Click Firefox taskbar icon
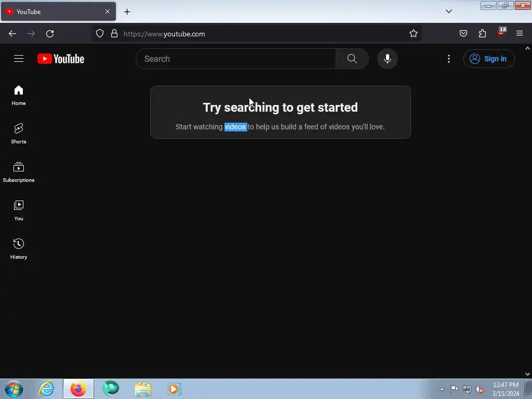 pos(78,389)
